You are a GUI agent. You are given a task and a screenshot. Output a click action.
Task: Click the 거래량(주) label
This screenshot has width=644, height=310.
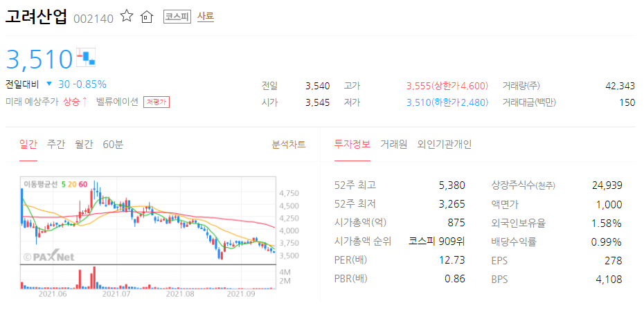(x=521, y=86)
